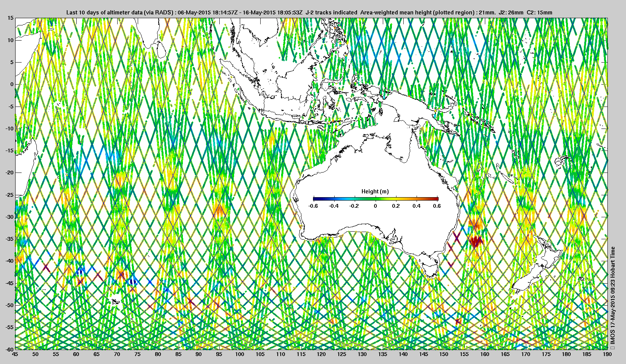Click the 'J2: 26mm' value in title
The width and height of the screenshot is (626, 364).
tap(511, 13)
